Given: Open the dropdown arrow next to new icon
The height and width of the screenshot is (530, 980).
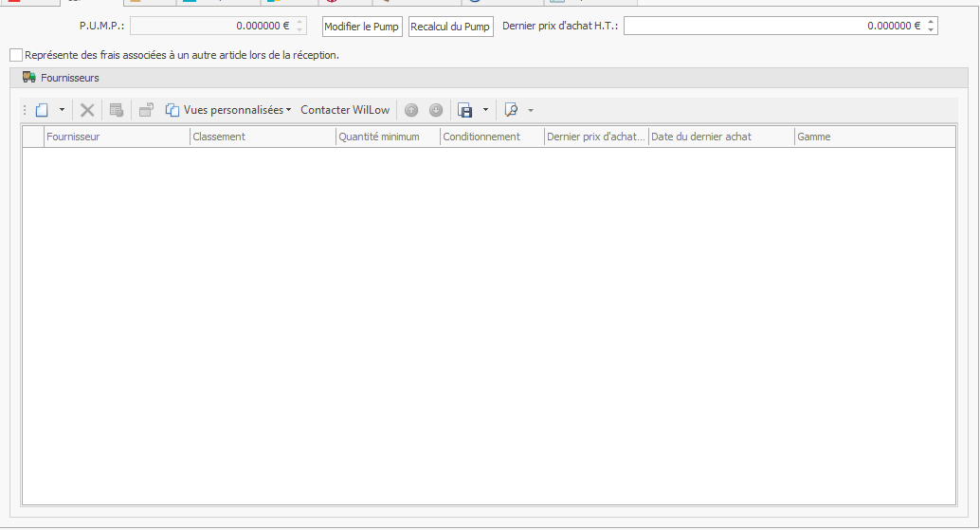Looking at the screenshot, I should pyautogui.click(x=62, y=110).
